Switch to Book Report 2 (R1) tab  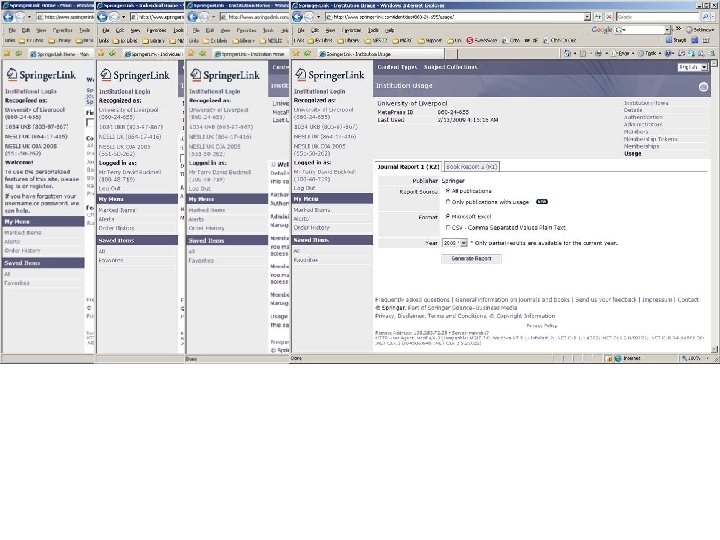click(x=472, y=167)
